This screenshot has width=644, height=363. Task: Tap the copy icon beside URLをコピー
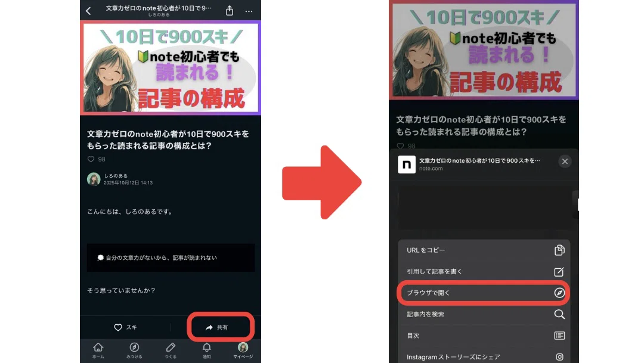coord(559,250)
